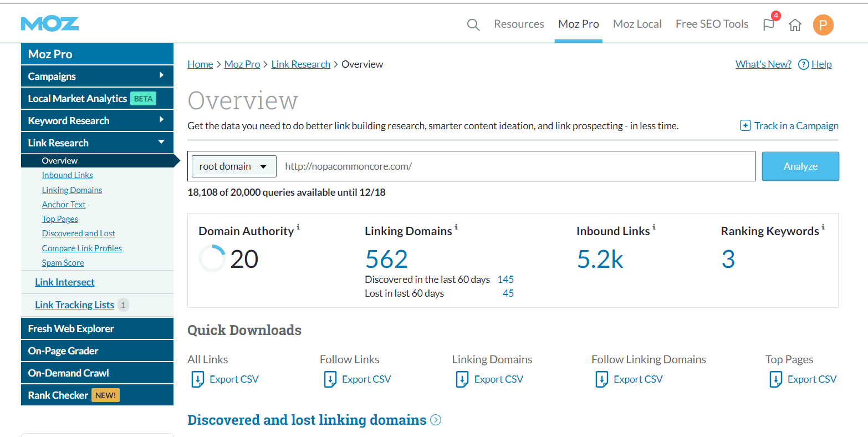868x437 pixels.
Task: Open the profile avatar menu
Action: point(823,25)
